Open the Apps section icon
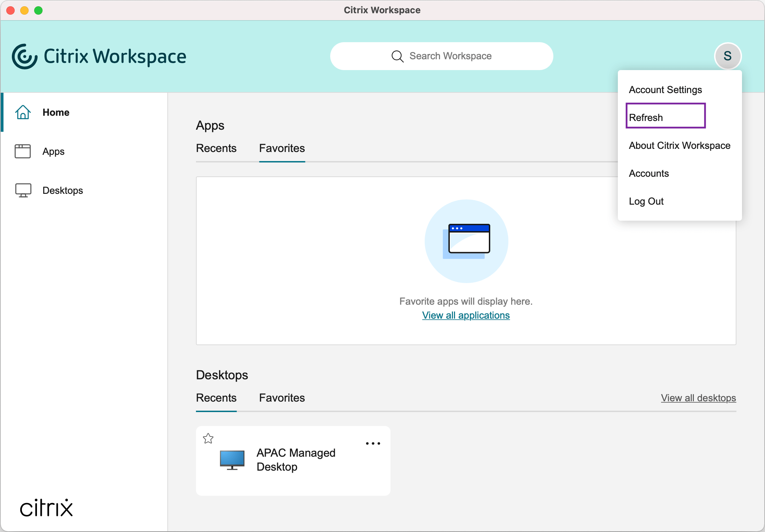The height and width of the screenshot is (532, 765). 23,151
